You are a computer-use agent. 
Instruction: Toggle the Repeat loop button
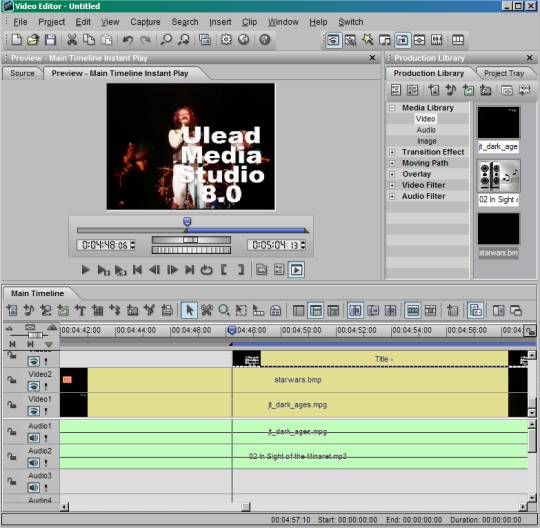coord(207,269)
